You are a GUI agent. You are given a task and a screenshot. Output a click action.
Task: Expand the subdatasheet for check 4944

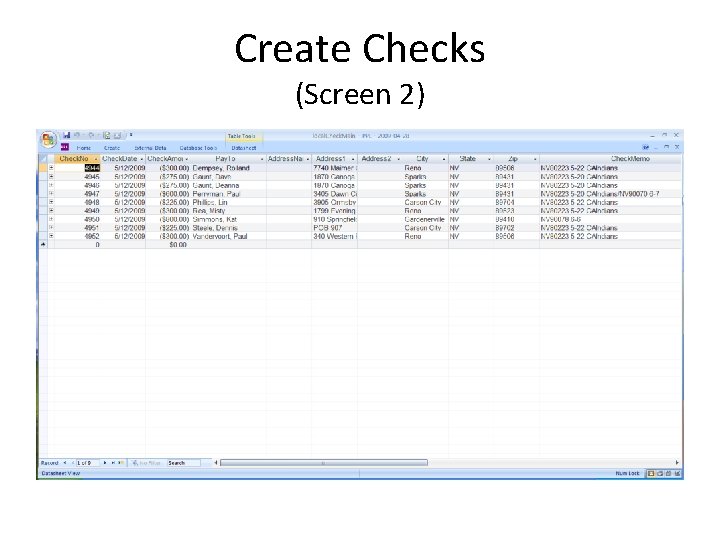point(51,168)
